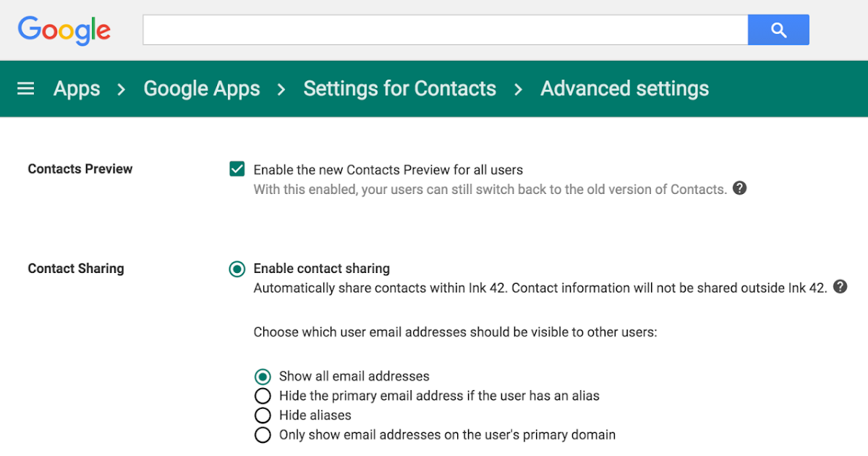The width and height of the screenshot is (868, 456).
Task: Click the Contact Sharing section label
Action: pos(76,269)
